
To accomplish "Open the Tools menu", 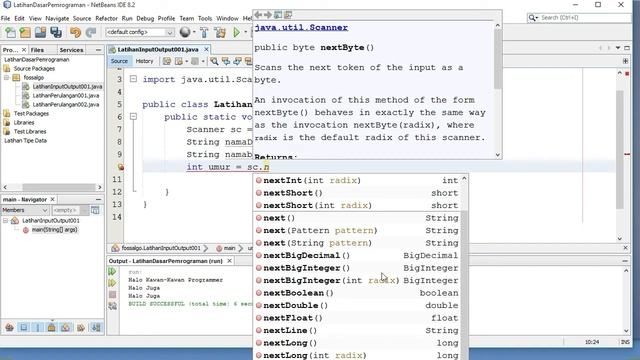I will point(205,18).
